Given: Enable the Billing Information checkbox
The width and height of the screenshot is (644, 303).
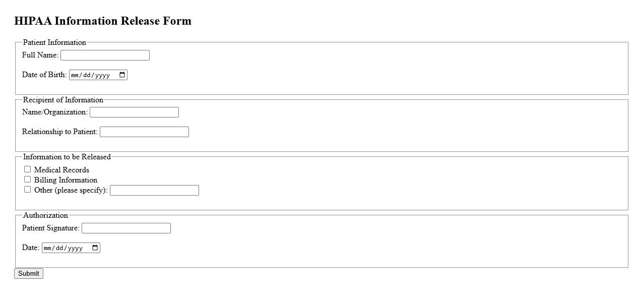Looking at the screenshot, I should coord(28,179).
